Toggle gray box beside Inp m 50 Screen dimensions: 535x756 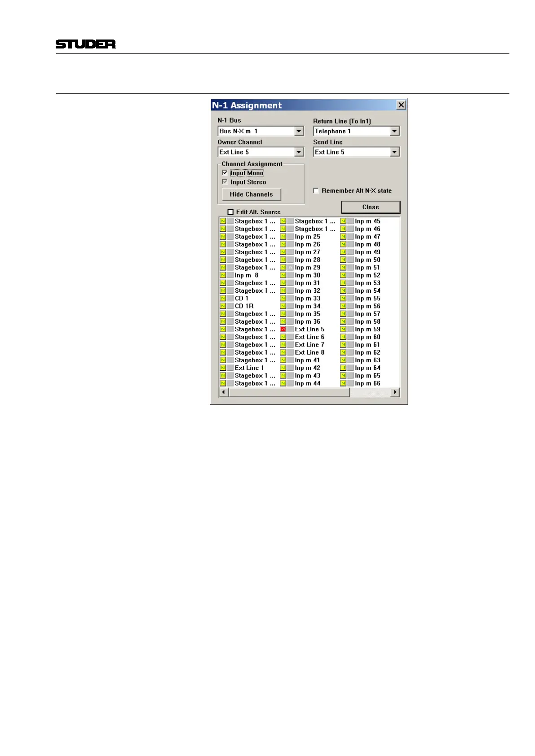click(x=350, y=260)
